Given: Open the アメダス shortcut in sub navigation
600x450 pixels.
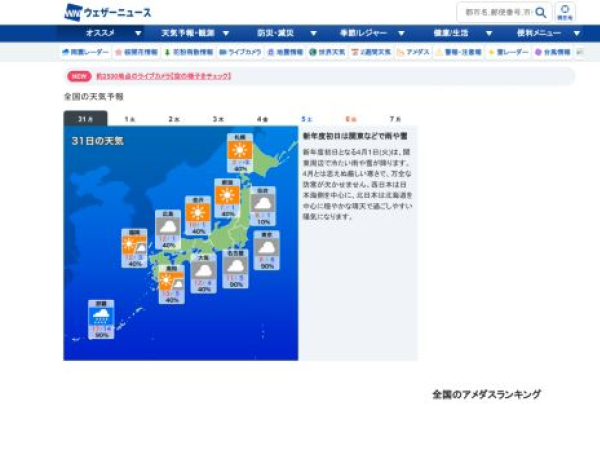Looking at the screenshot, I should (x=413, y=52).
